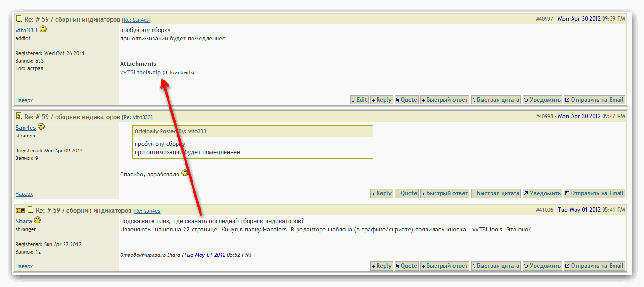
Task: Open permalink #40998
Action: coord(545,116)
